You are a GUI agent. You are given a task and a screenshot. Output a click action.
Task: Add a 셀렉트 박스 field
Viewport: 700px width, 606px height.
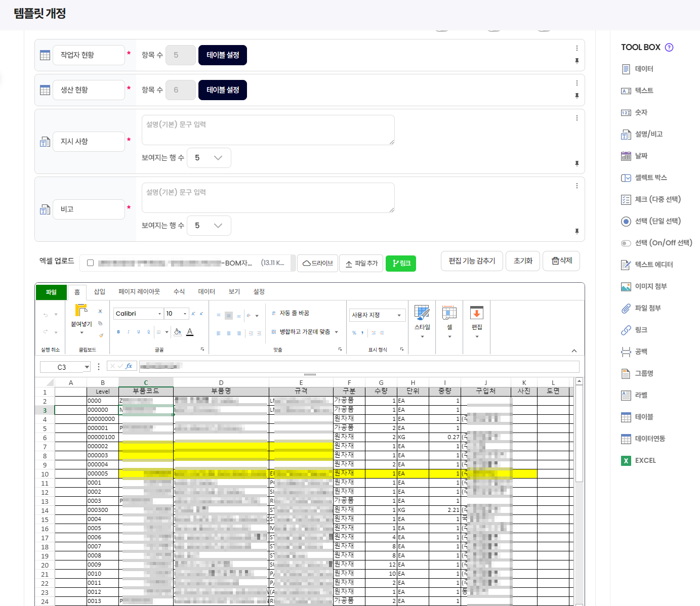tap(644, 178)
